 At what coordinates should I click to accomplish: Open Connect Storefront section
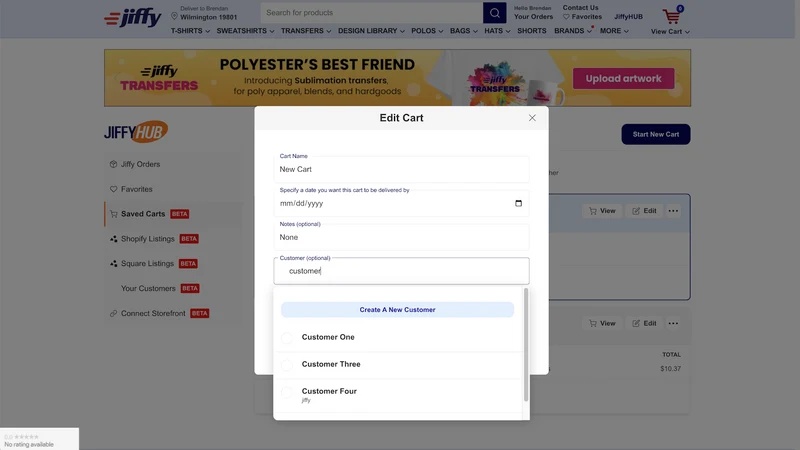[x=153, y=313]
